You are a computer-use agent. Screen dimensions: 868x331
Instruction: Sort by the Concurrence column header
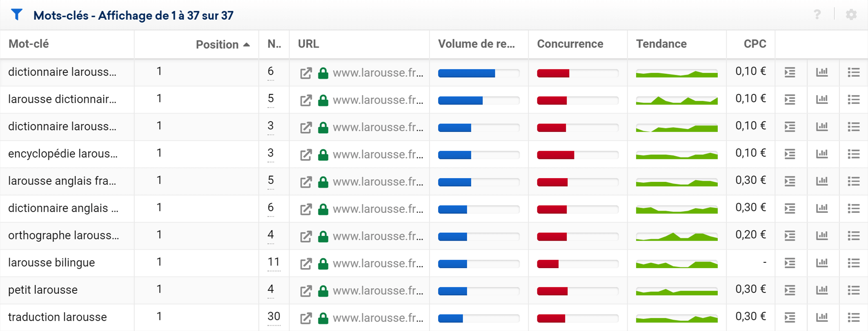pos(570,44)
